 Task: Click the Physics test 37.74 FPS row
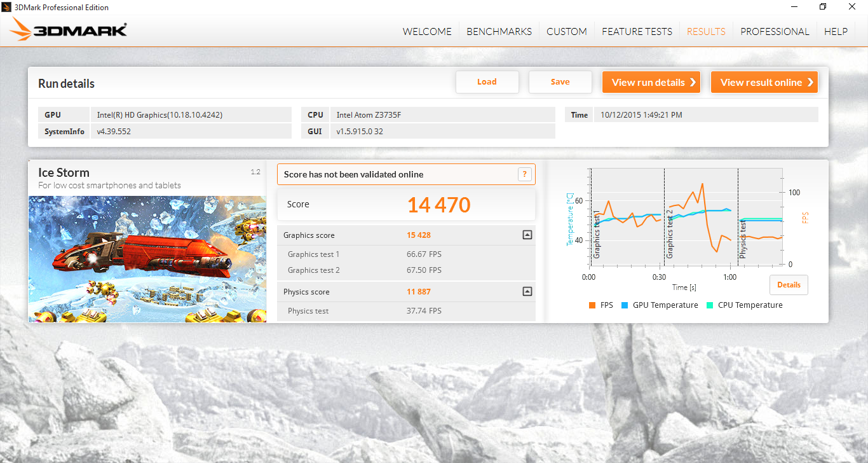click(407, 311)
